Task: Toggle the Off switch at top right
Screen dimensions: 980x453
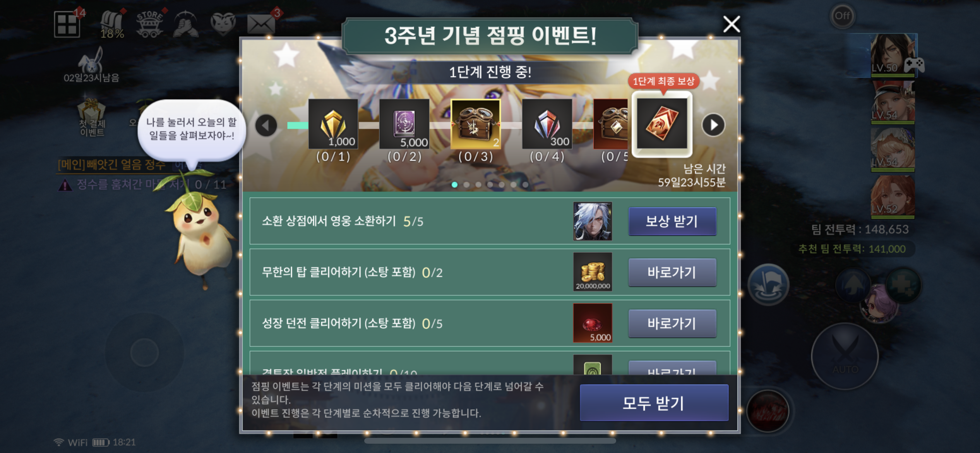Action: (x=842, y=16)
